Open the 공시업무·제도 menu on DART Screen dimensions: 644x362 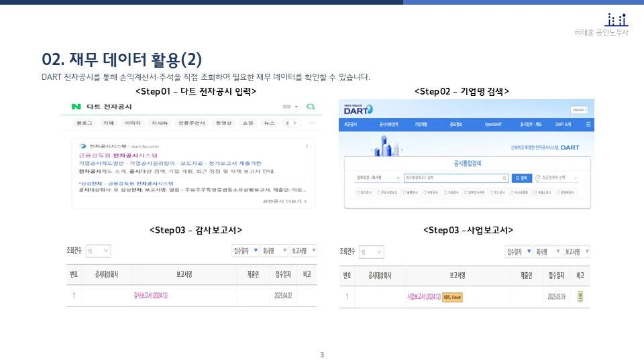tap(531, 125)
